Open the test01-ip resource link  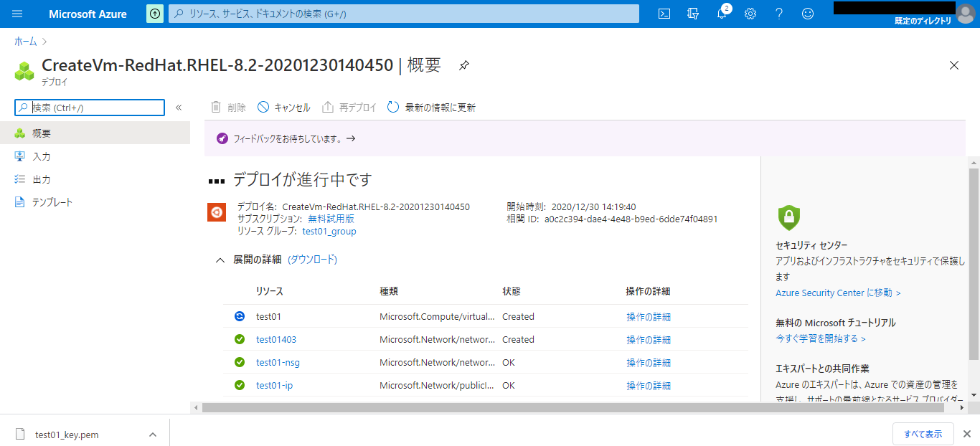(x=274, y=385)
